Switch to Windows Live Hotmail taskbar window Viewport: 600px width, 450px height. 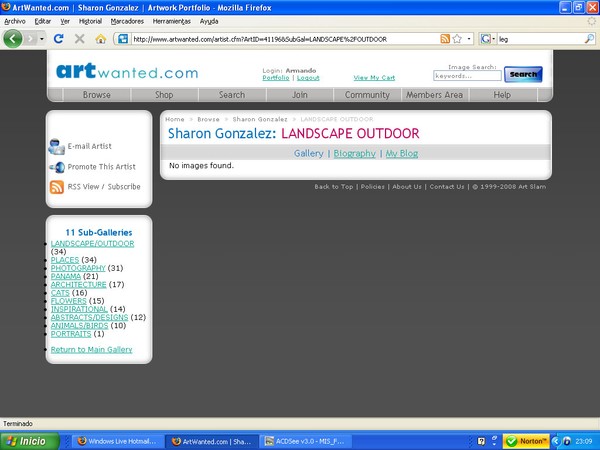117,441
